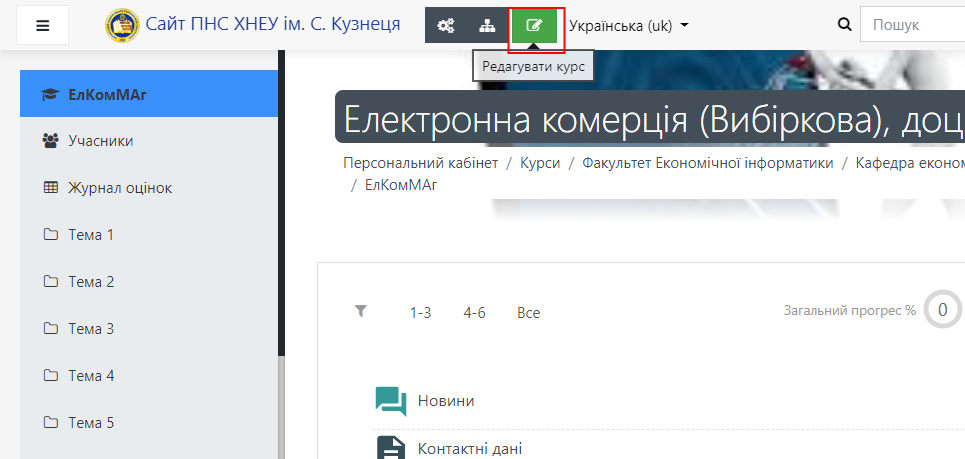Select the 1-3 topics filter tab
965x459 pixels.
coord(420,313)
